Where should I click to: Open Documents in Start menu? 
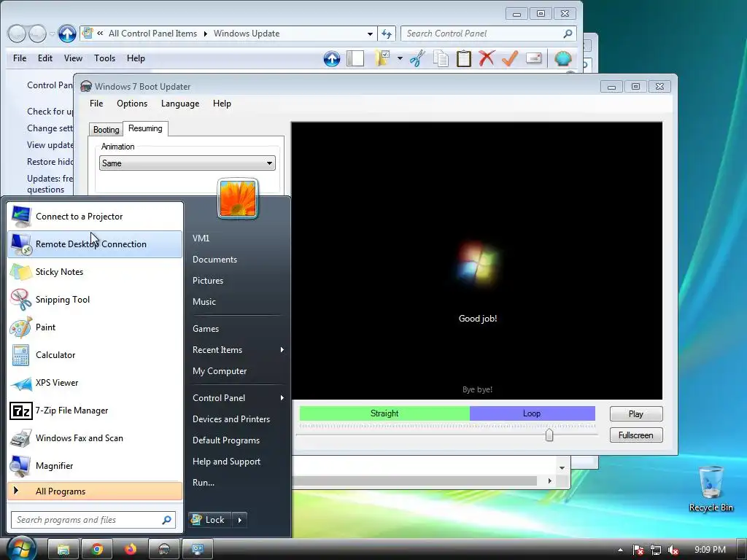(x=214, y=260)
